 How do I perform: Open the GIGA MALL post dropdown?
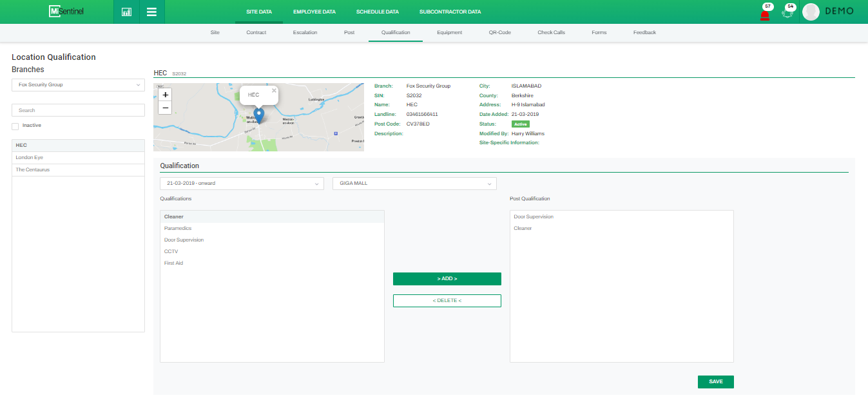coord(414,184)
